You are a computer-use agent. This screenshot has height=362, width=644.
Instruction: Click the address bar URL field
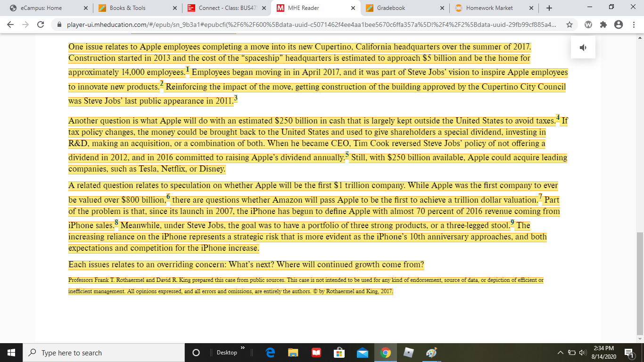[311, 25]
